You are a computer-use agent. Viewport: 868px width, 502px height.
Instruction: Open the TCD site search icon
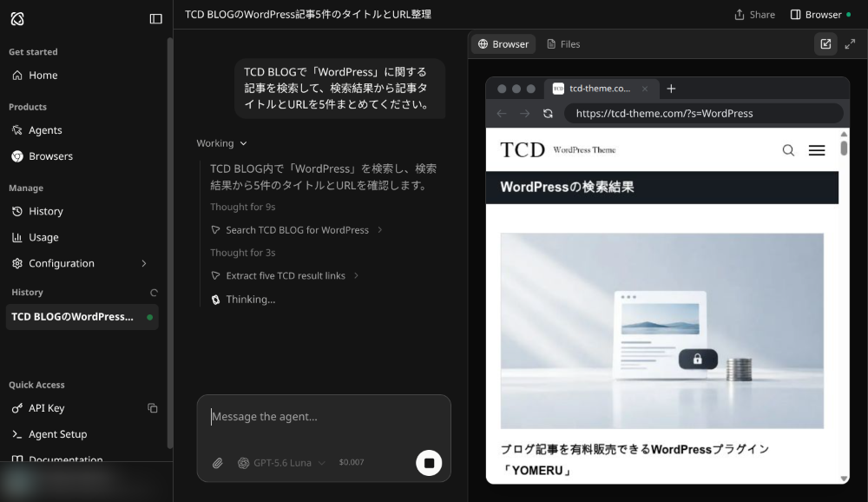[788, 150]
